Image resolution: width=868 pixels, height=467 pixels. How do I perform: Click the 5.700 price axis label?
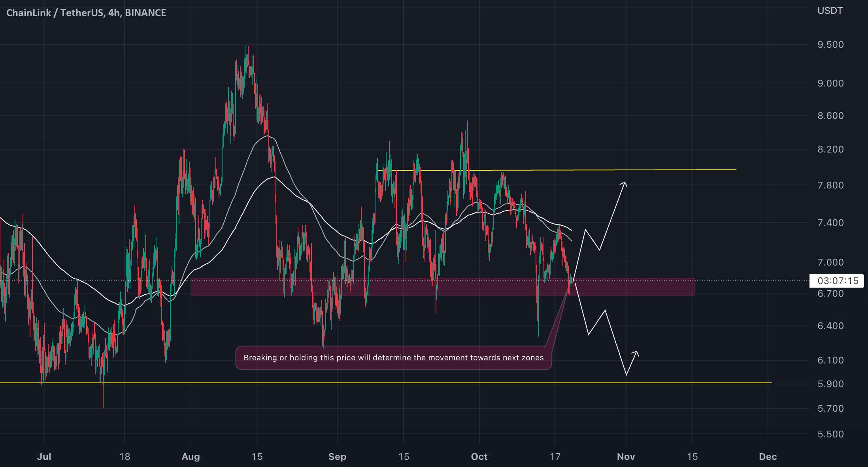830,409
